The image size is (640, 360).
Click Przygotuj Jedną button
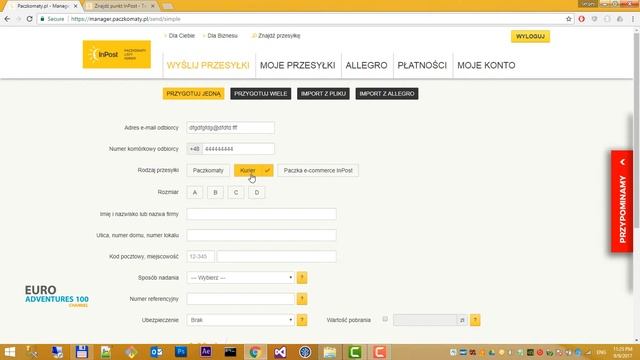[193, 93]
